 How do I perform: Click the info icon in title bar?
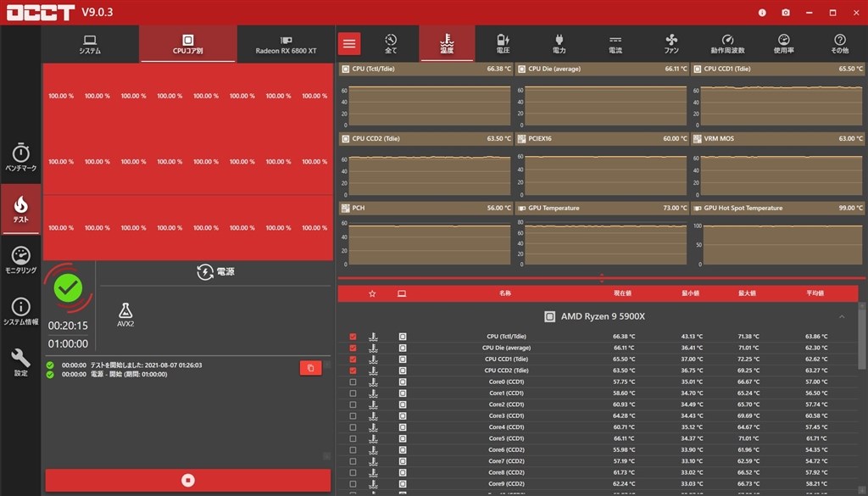point(762,12)
